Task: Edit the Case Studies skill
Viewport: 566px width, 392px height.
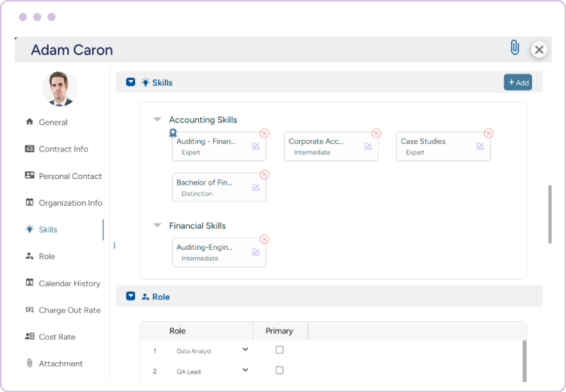Action: coord(480,146)
